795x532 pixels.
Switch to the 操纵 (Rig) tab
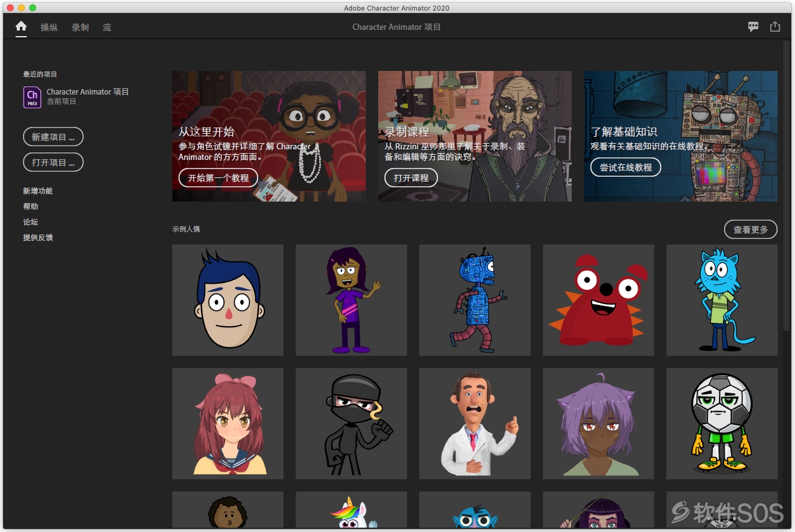coord(49,27)
